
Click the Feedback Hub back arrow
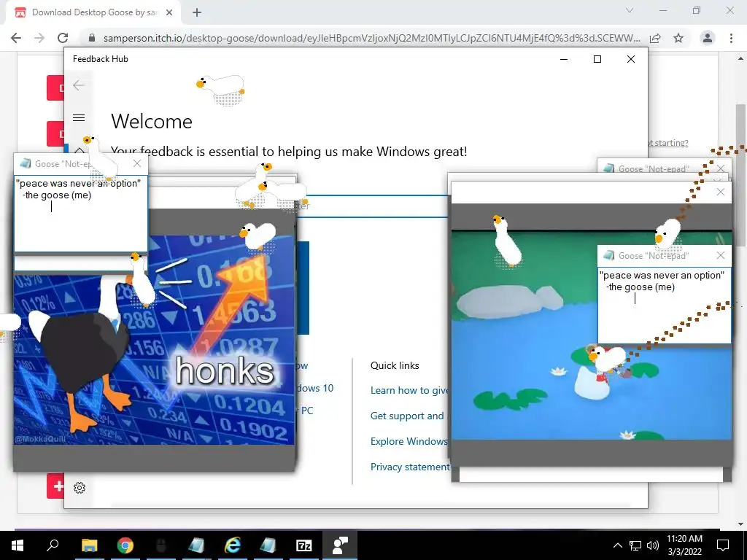click(x=79, y=85)
